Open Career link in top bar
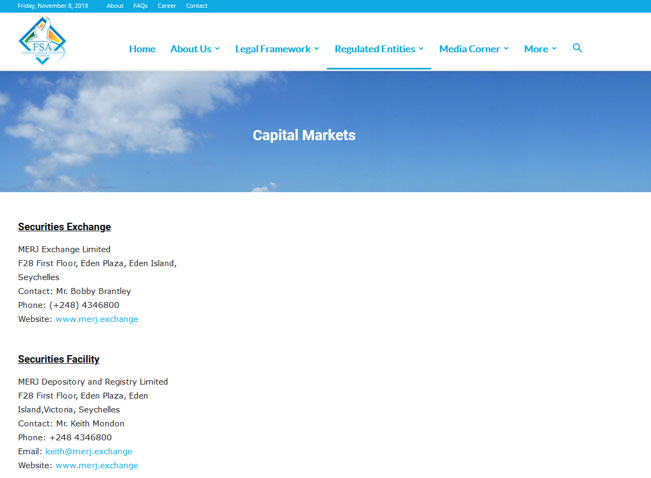This screenshot has height=478, width=651. [x=166, y=6]
